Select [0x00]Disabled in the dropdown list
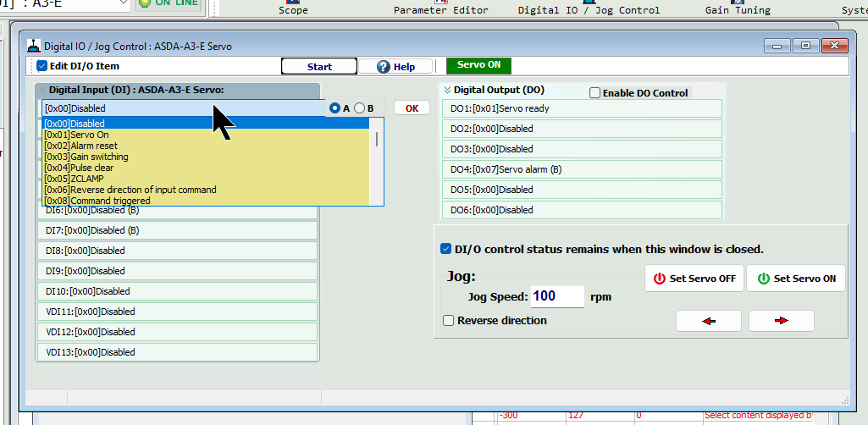This screenshot has width=868, height=425. 206,124
